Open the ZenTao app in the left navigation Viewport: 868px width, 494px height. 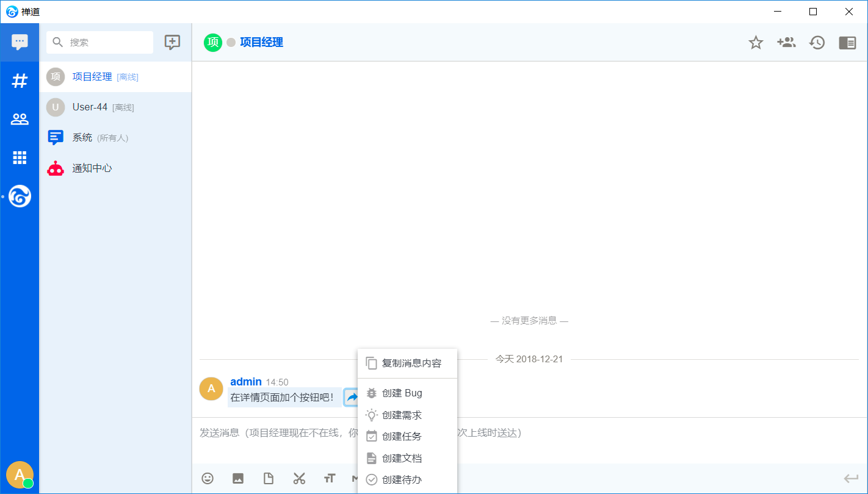click(20, 196)
